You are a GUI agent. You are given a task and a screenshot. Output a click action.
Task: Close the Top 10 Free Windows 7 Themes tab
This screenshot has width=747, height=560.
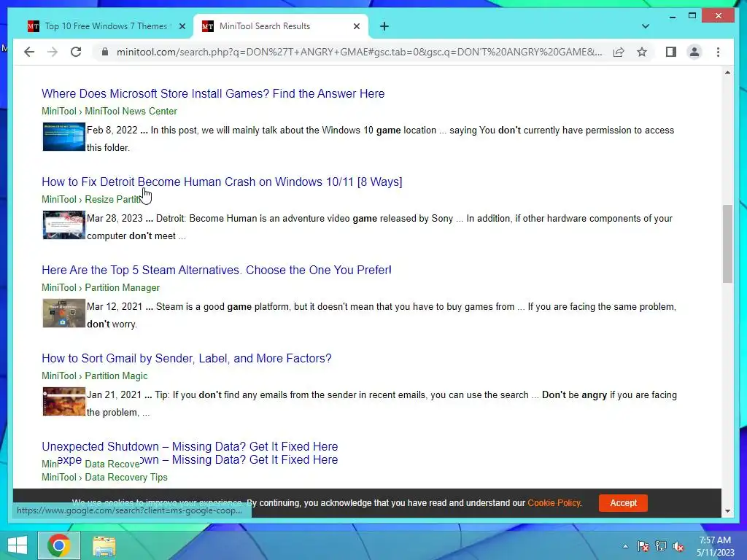[x=182, y=26]
